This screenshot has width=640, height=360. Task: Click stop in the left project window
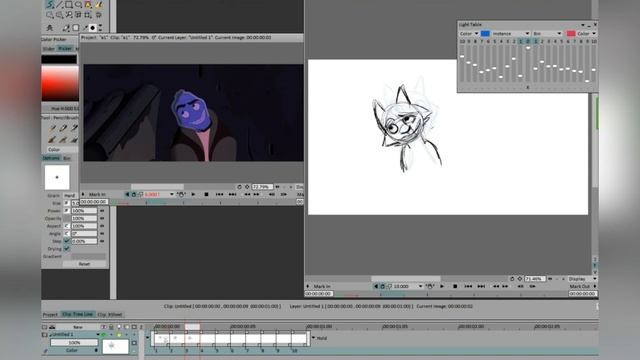click(206, 194)
